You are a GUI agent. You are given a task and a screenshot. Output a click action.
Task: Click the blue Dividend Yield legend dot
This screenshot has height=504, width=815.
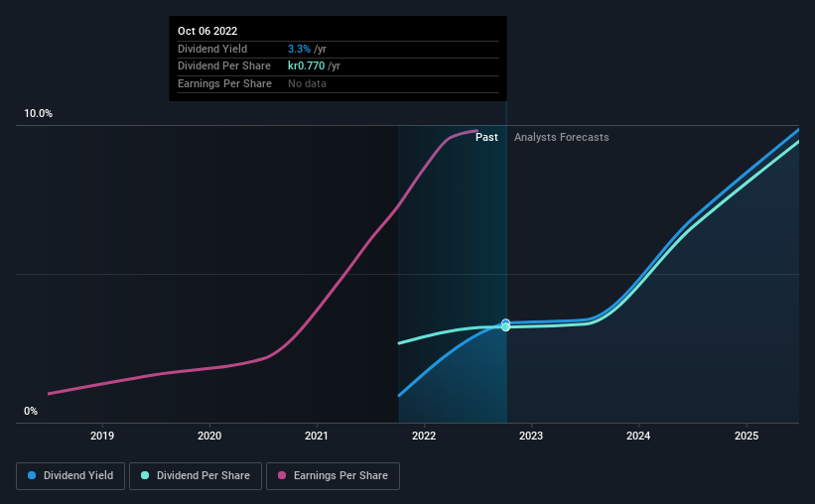click(x=32, y=475)
